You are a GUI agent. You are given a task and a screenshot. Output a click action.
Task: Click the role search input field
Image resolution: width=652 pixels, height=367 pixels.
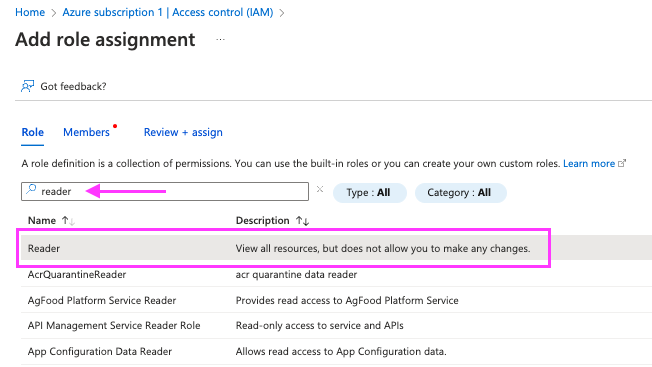(165, 192)
